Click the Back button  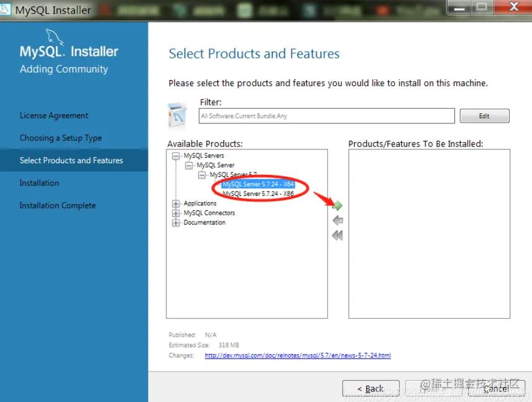coord(371,389)
